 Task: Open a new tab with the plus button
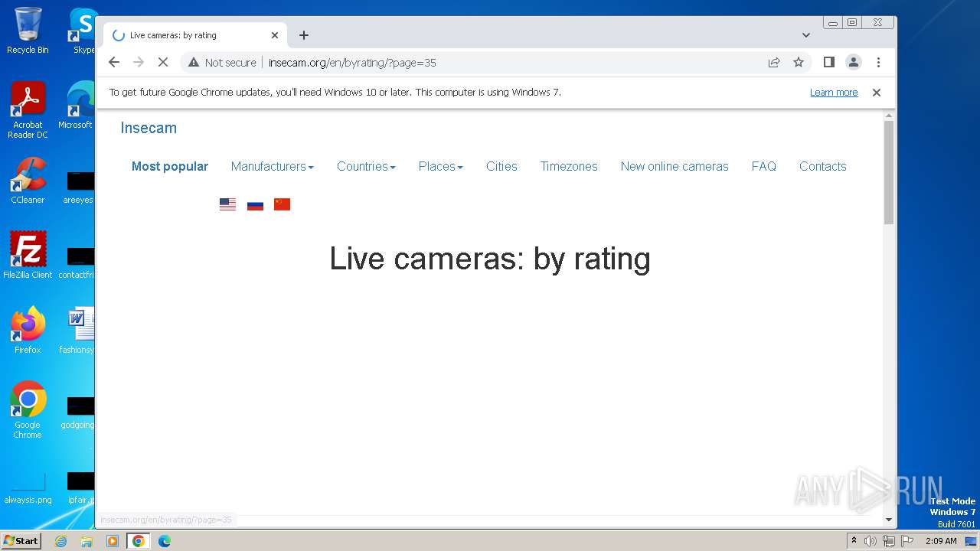pos(304,35)
